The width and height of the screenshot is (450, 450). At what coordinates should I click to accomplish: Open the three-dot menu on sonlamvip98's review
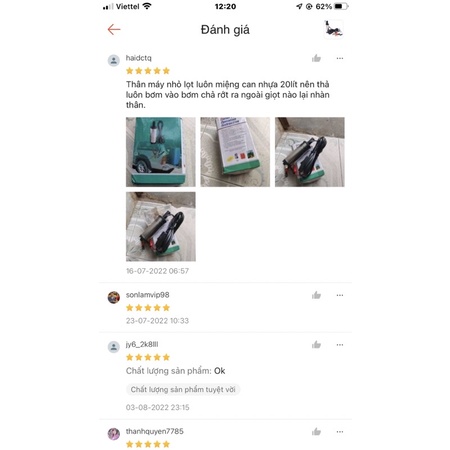[x=340, y=295]
